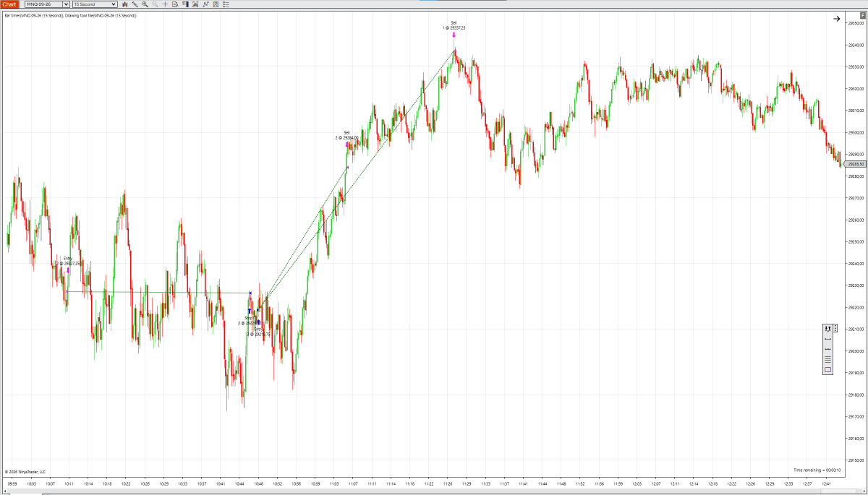Open the MNQ 09-26 instrument dropdown
Viewport: 868px width, 495px height.
pos(47,4)
